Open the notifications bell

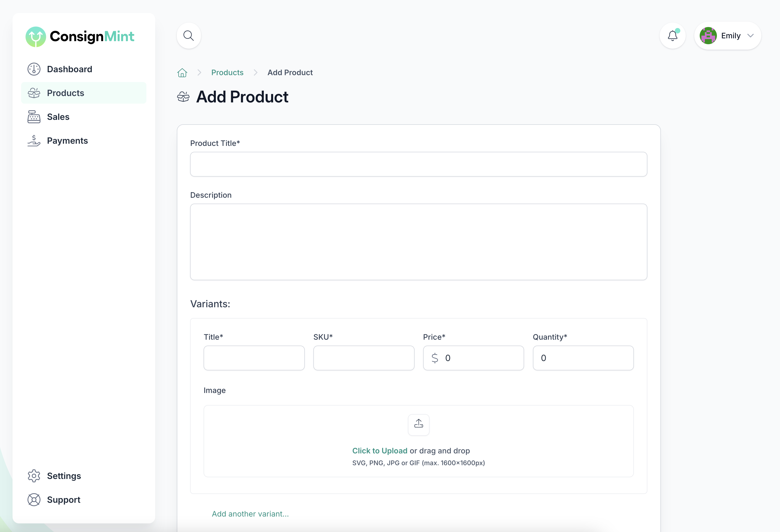672,36
